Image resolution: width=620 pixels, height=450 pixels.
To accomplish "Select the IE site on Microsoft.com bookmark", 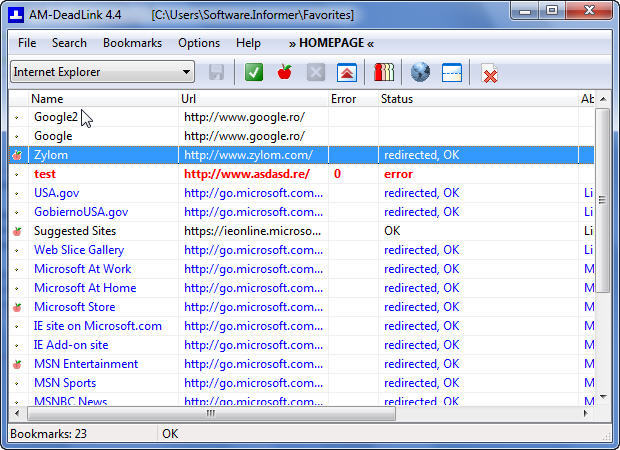I will [98, 326].
